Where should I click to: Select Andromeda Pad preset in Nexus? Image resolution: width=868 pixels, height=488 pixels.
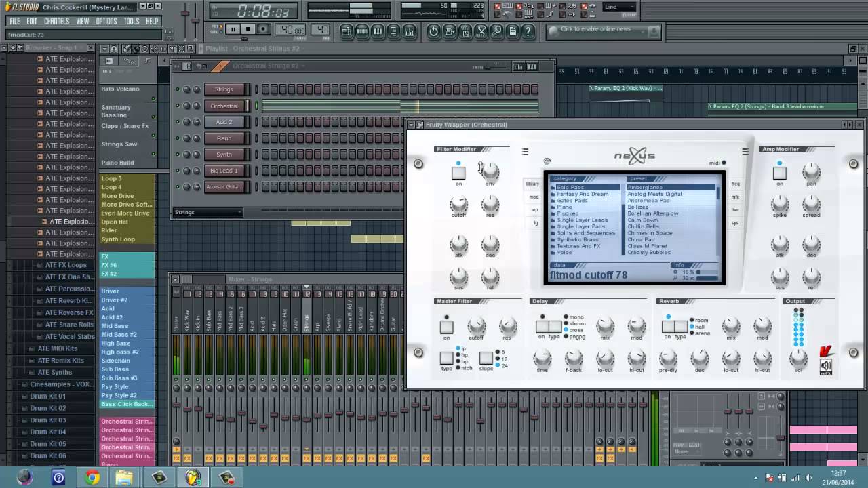(648, 201)
